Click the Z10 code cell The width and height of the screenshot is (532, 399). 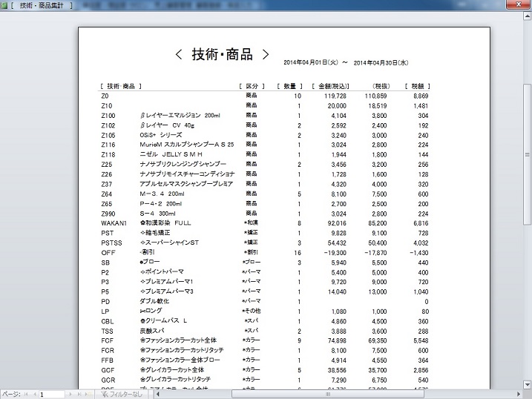(107, 106)
